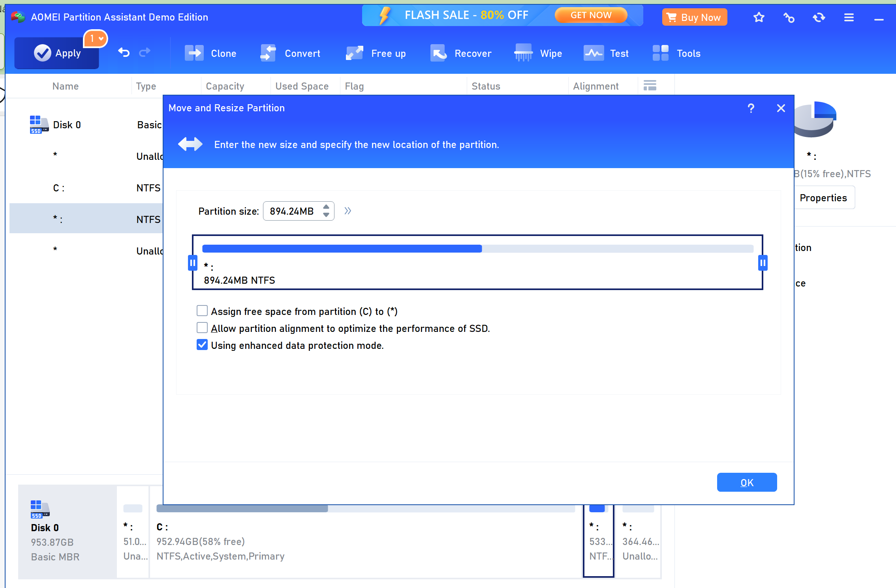Click the refresh icon in title bar
The height and width of the screenshot is (588, 896).
[819, 17]
